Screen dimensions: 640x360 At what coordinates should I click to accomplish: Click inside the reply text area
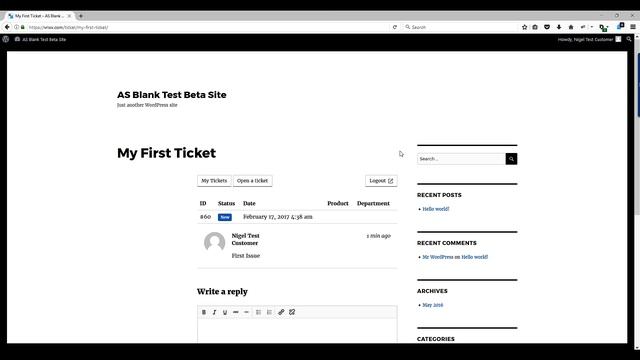(x=297, y=331)
